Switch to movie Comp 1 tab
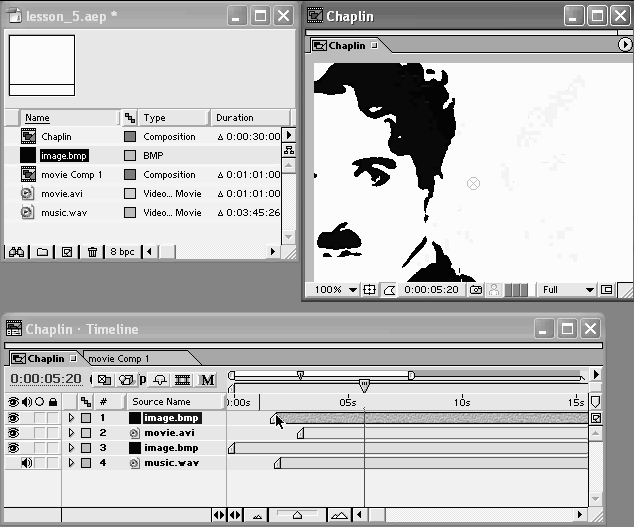Screen dimensions: 634x527 tap(119, 358)
